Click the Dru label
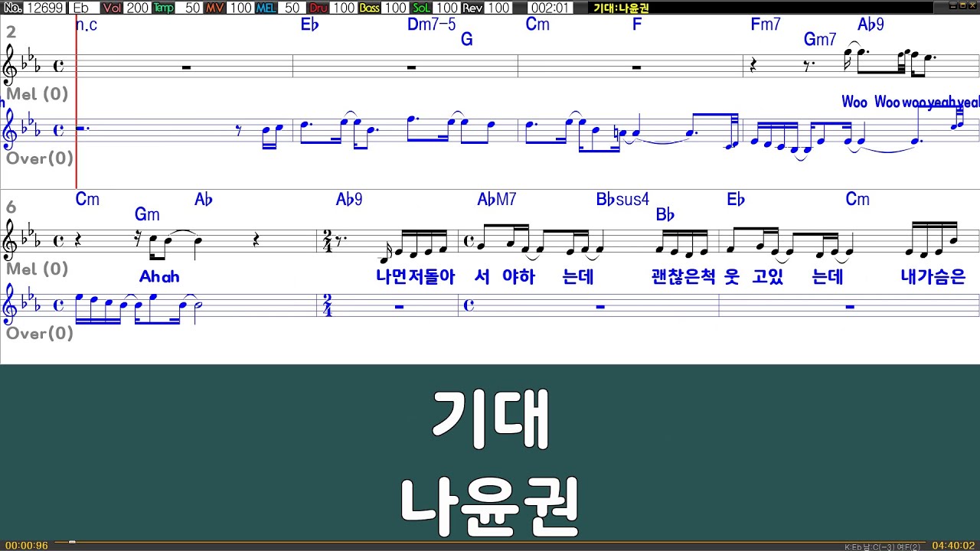 [318, 8]
